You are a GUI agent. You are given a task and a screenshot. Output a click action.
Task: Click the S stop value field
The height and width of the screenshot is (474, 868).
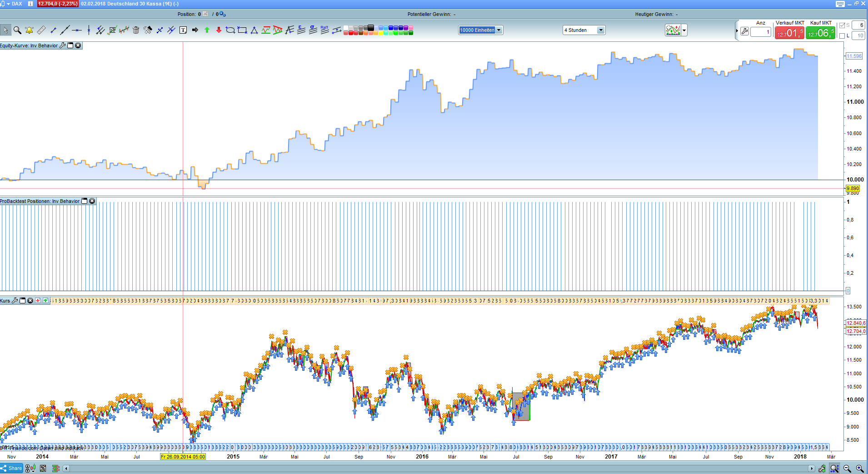click(x=858, y=25)
